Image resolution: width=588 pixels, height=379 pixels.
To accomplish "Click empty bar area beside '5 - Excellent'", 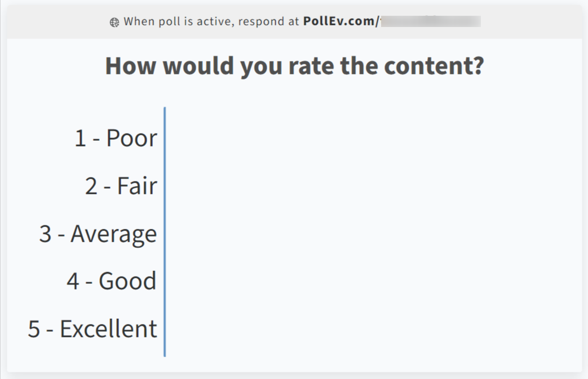I will [366, 329].
